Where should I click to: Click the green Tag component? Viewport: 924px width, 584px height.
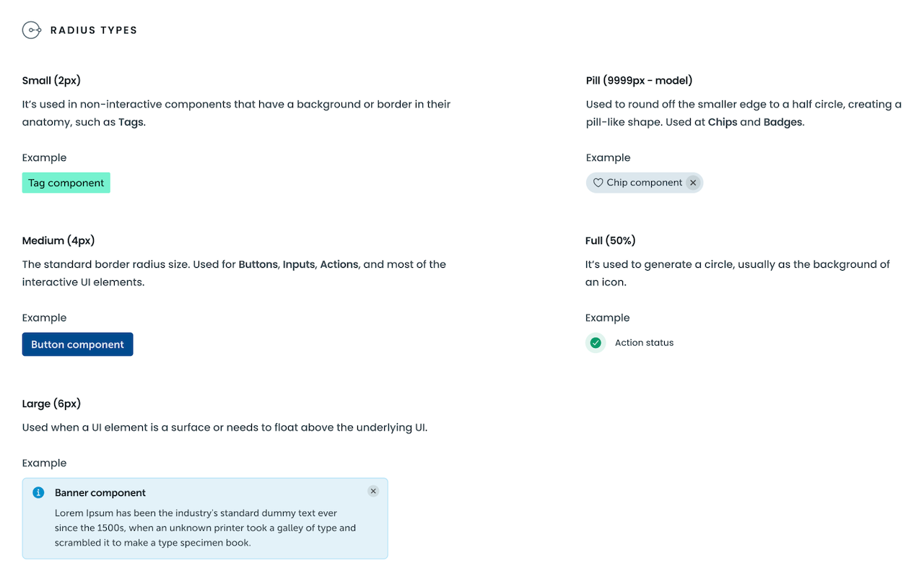[66, 183]
